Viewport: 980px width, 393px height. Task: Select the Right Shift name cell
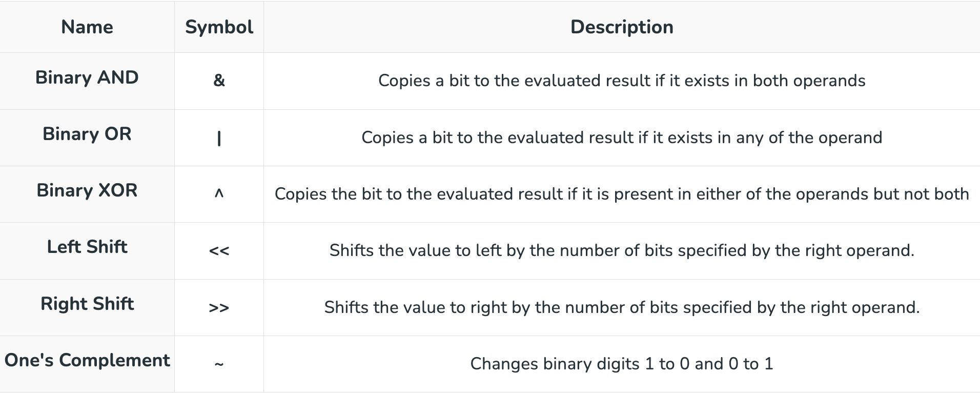pyautogui.click(x=87, y=304)
